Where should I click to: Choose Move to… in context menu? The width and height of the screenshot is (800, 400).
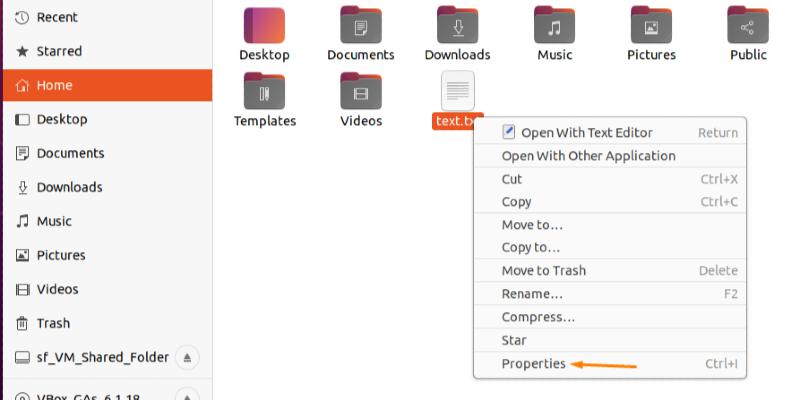610,225
